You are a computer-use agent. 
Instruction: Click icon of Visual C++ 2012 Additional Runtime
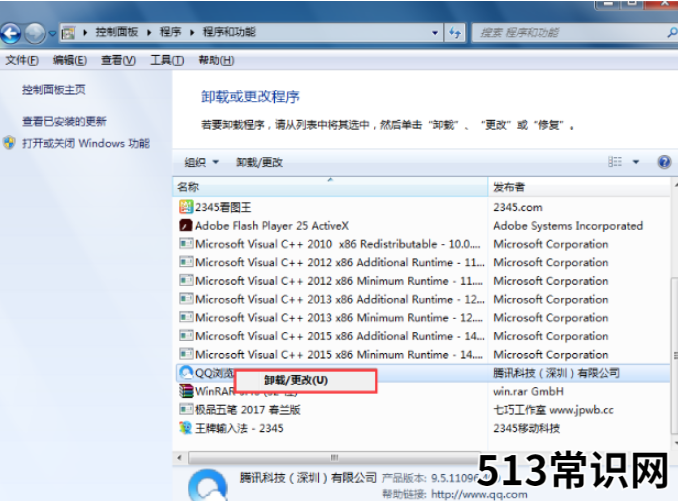pyautogui.click(x=186, y=262)
